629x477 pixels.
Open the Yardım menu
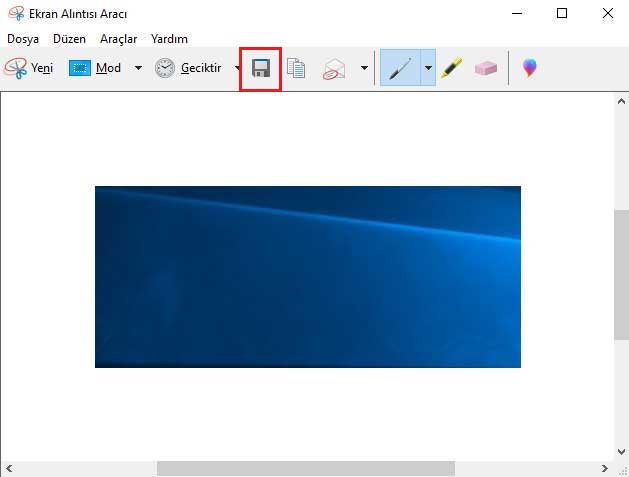point(169,39)
